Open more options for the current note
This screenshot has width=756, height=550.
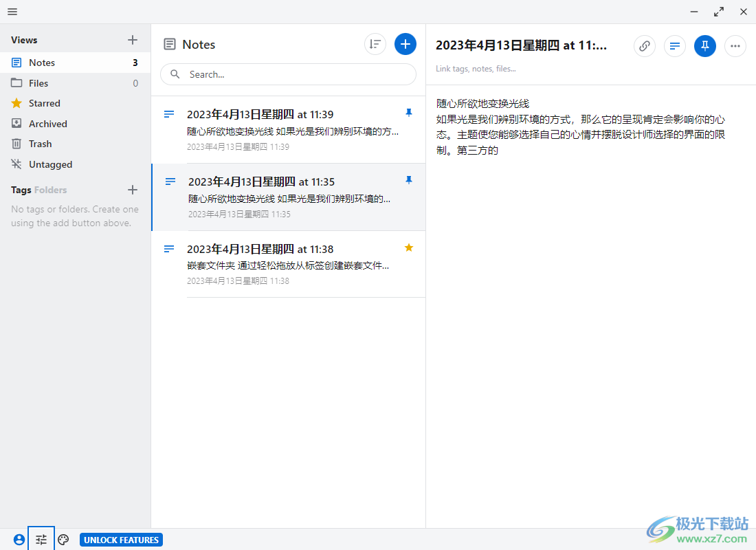(735, 46)
